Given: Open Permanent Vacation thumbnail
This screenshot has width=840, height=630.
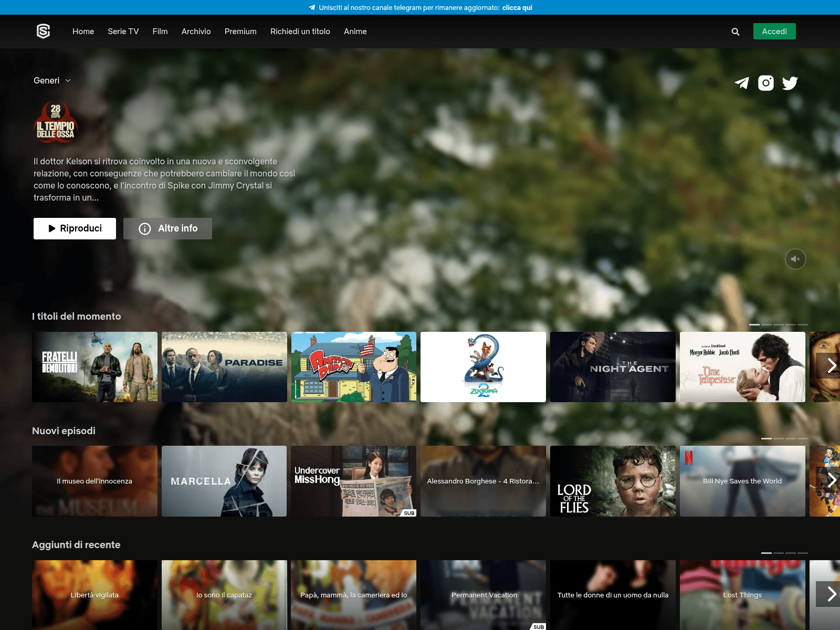Looking at the screenshot, I should click(x=483, y=595).
